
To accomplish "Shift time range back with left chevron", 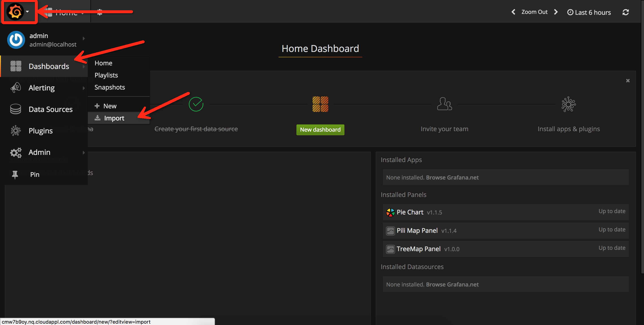I will [x=513, y=12].
